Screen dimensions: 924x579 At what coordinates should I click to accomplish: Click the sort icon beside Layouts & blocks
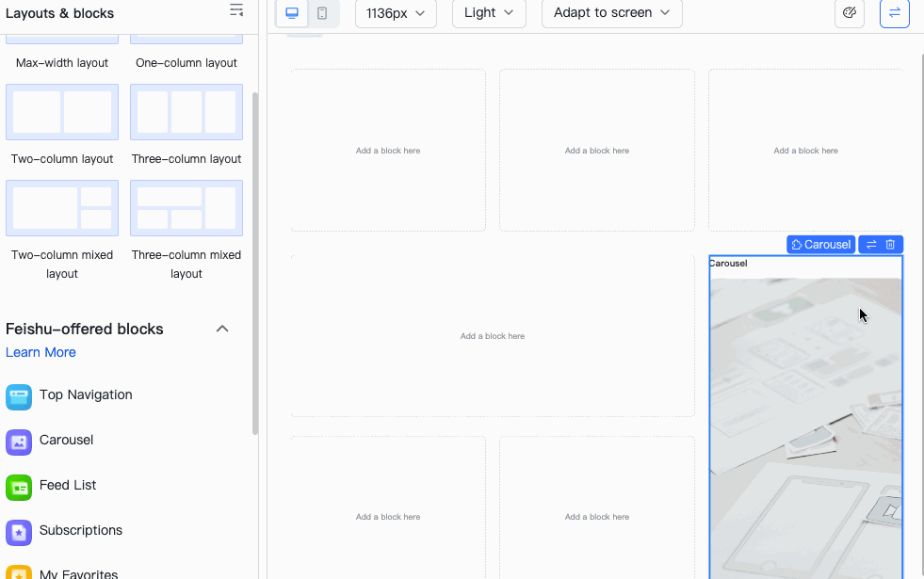235,10
